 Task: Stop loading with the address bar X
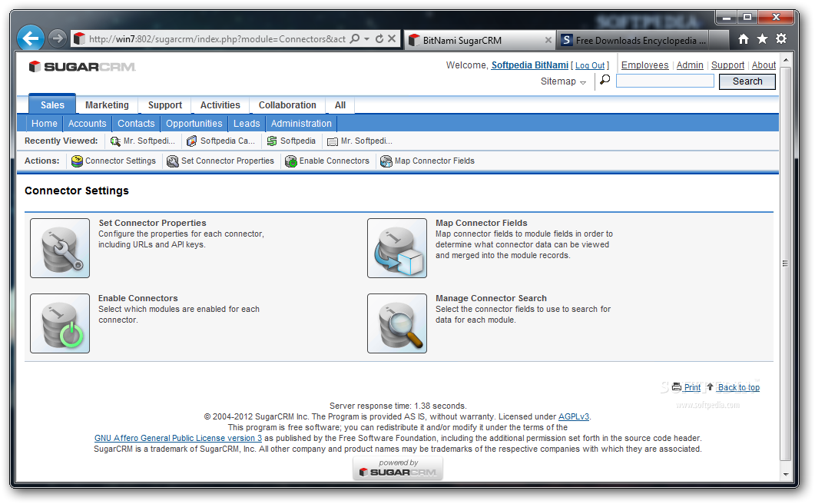pos(392,38)
